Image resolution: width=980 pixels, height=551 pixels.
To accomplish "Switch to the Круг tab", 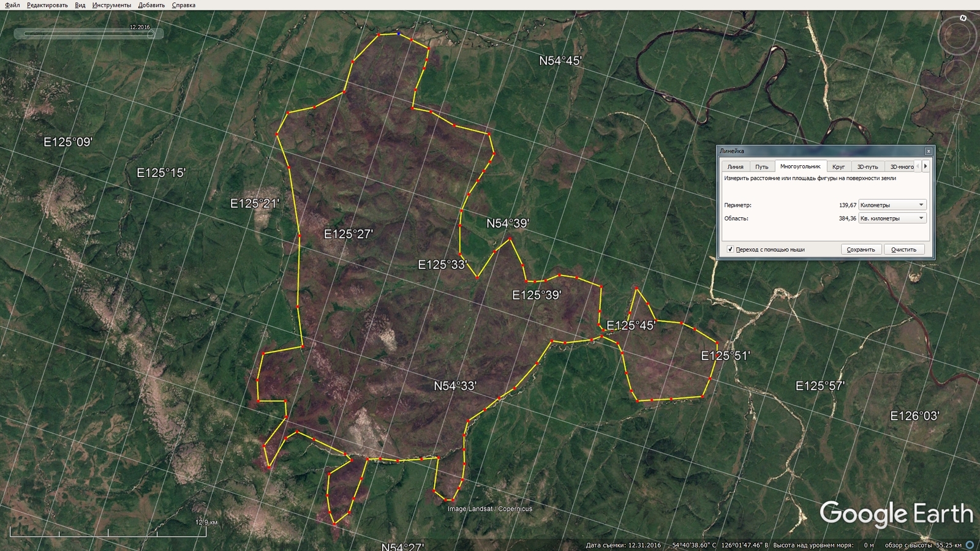I will tap(838, 167).
